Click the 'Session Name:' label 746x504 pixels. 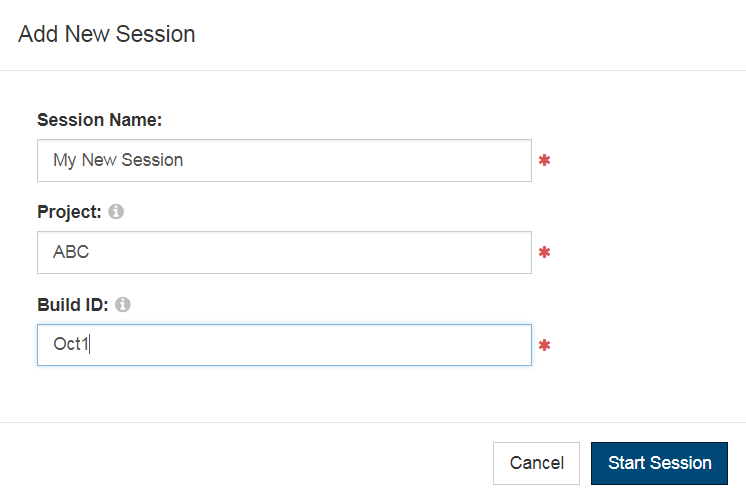[99, 120]
